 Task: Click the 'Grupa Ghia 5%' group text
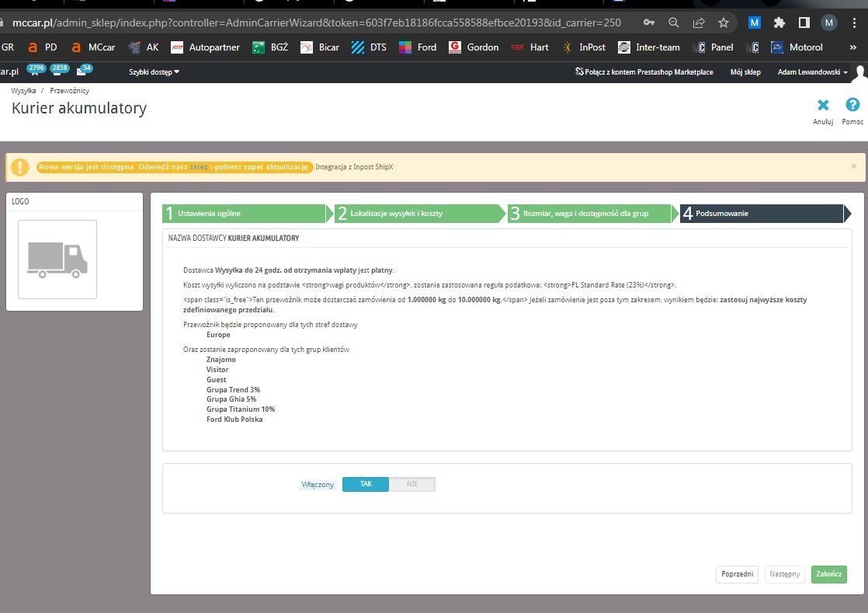(231, 399)
